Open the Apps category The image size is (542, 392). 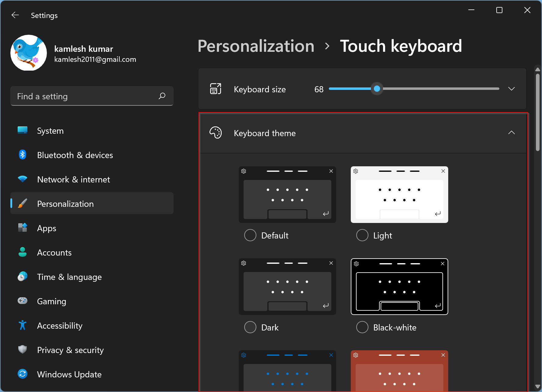(92, 228)
